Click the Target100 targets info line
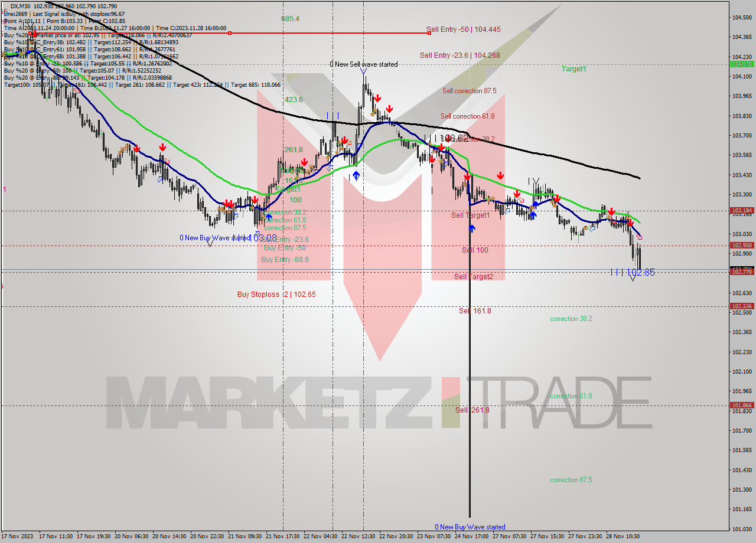The height and width of the screenshot is (543, 756). click(142, 85)
